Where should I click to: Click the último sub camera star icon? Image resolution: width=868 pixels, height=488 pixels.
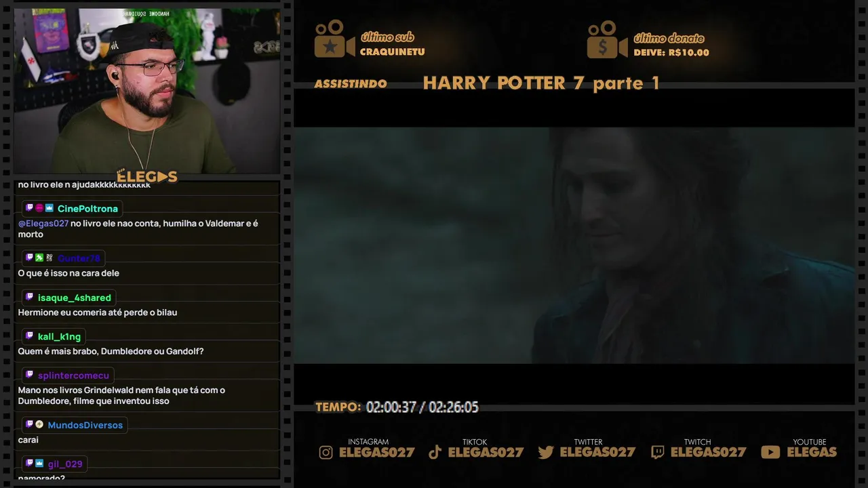[334, 39]
